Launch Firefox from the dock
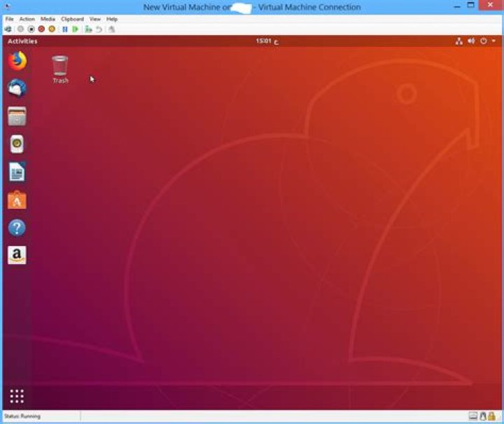This screenshot has width=504, height=424. pyautogui.click(x=17, y=61)
